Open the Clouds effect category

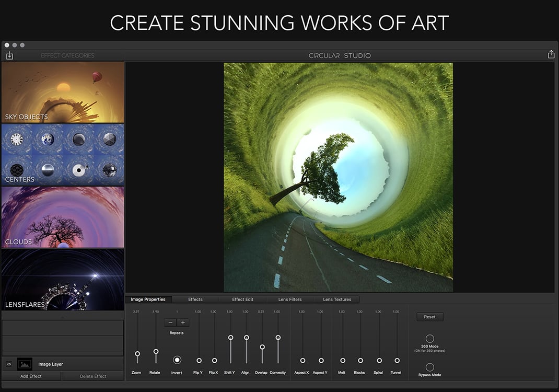[x=63, y=217]
